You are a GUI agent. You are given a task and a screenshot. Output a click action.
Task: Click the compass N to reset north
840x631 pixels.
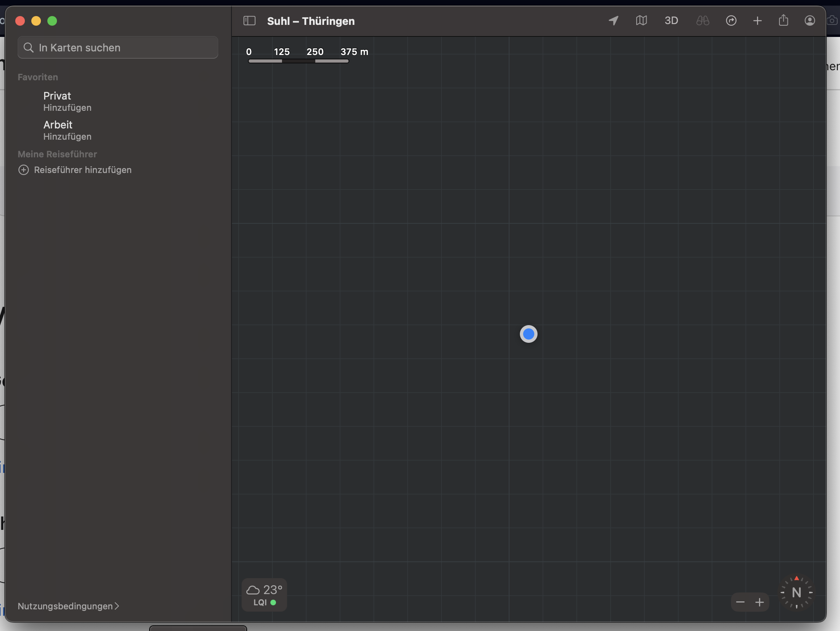pyautogui.click(x=796, y=592)
